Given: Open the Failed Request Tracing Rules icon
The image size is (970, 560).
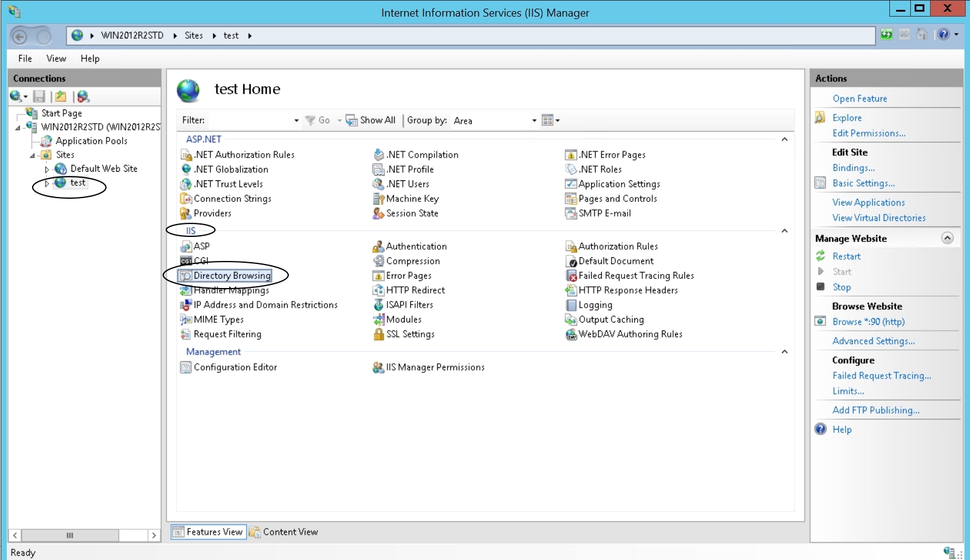Looking at the screenshot, I should tap(571, 276).
